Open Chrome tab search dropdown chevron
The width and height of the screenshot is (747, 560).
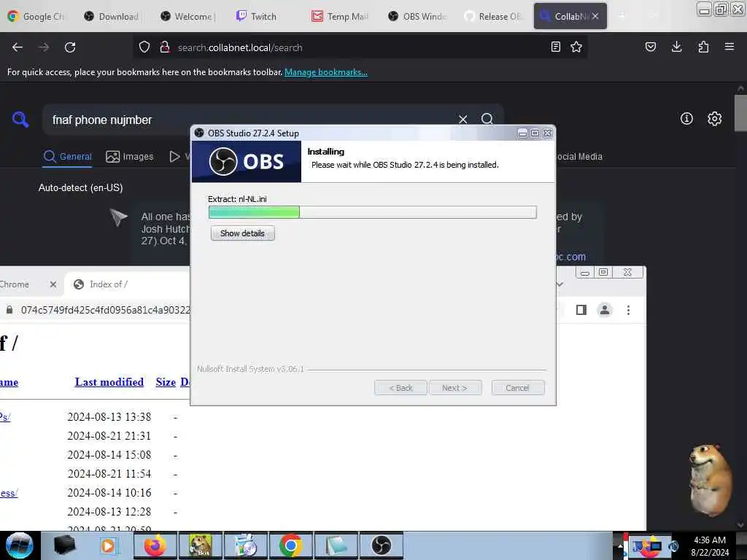[x=560, y=284]
